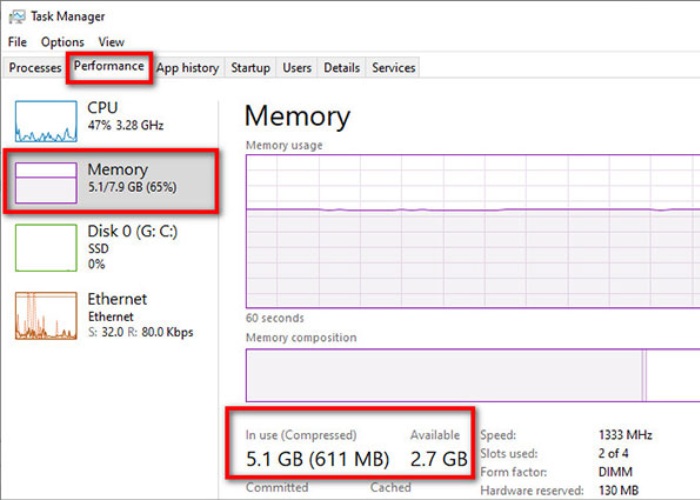Select the Performance tab

pos(109,67)
